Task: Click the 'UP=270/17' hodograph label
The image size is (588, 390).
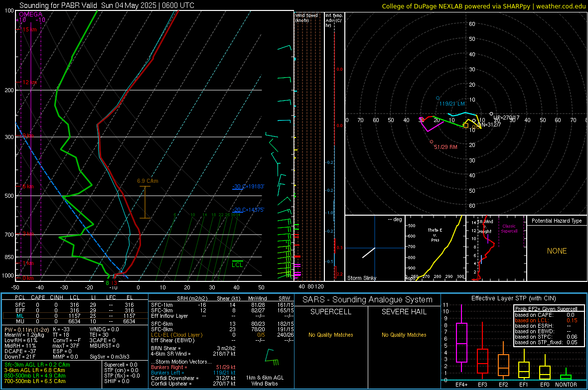Action: pyautogui.click(x=507, y=118)
